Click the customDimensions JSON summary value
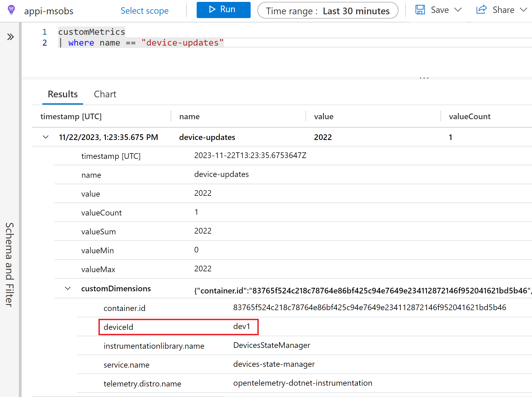The height and width of the screenshot is (397, 532). tap(363, 291)
